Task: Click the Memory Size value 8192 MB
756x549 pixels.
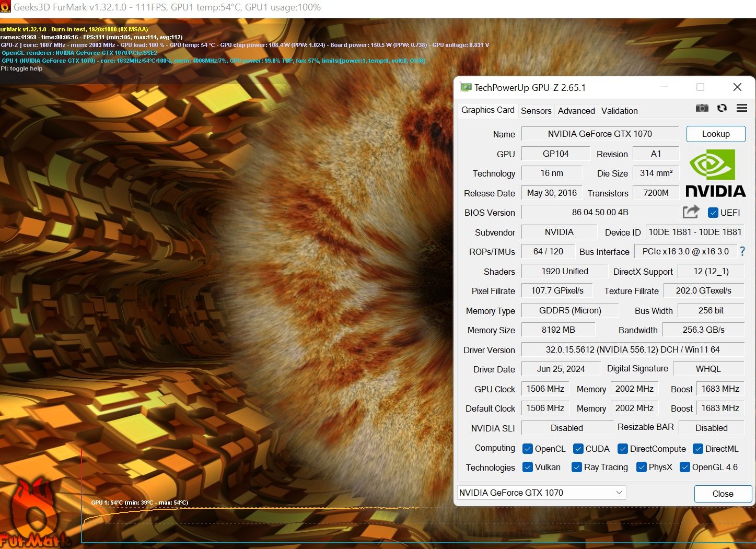Action: [x=558, y=330]
